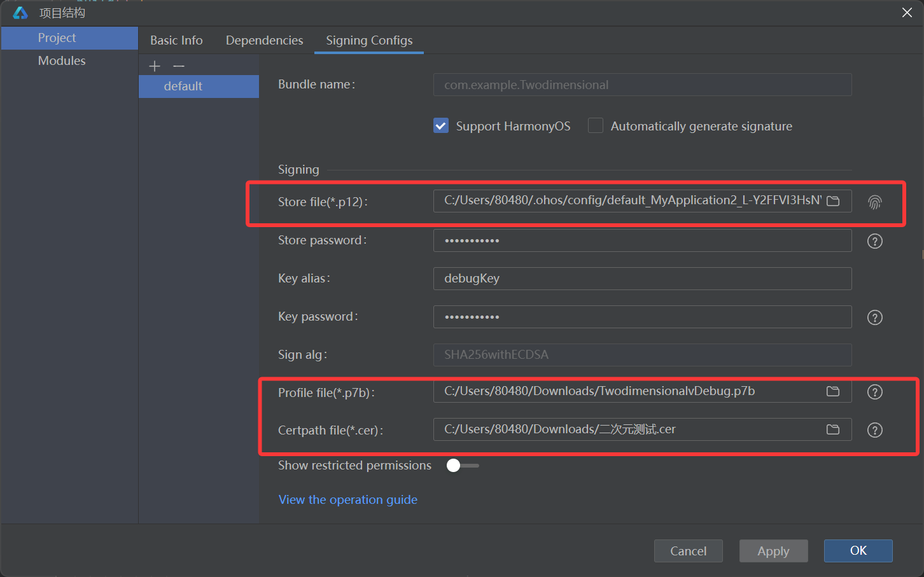Select Modules in the left sidebar
924x577 pixels.
pyautogui.click(x=69, y=60)
